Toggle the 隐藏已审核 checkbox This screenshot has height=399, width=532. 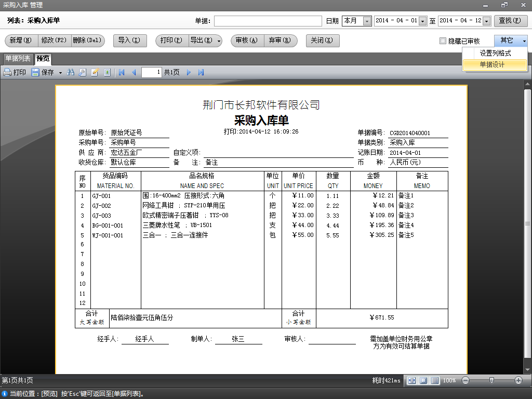[443, 41]
